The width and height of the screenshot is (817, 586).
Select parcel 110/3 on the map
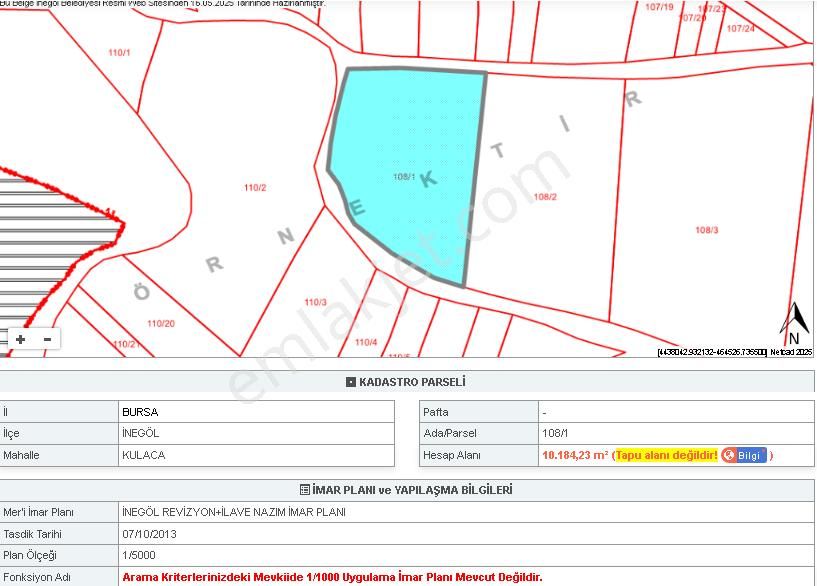coord(315,302)
